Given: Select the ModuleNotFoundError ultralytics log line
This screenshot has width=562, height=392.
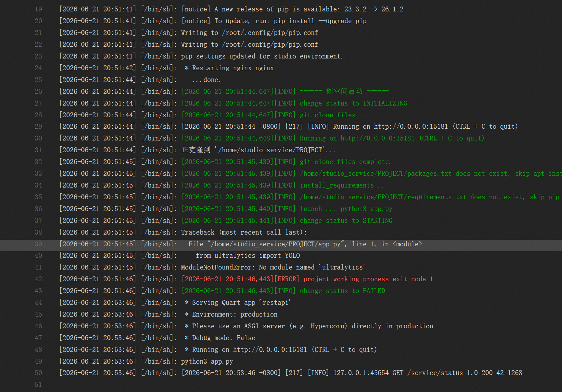Looking at the screenshot, I should pos(212,267).
